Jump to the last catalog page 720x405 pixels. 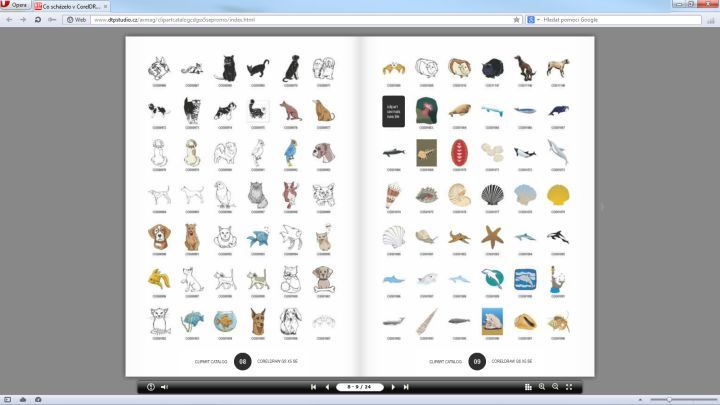pos(406,386)
